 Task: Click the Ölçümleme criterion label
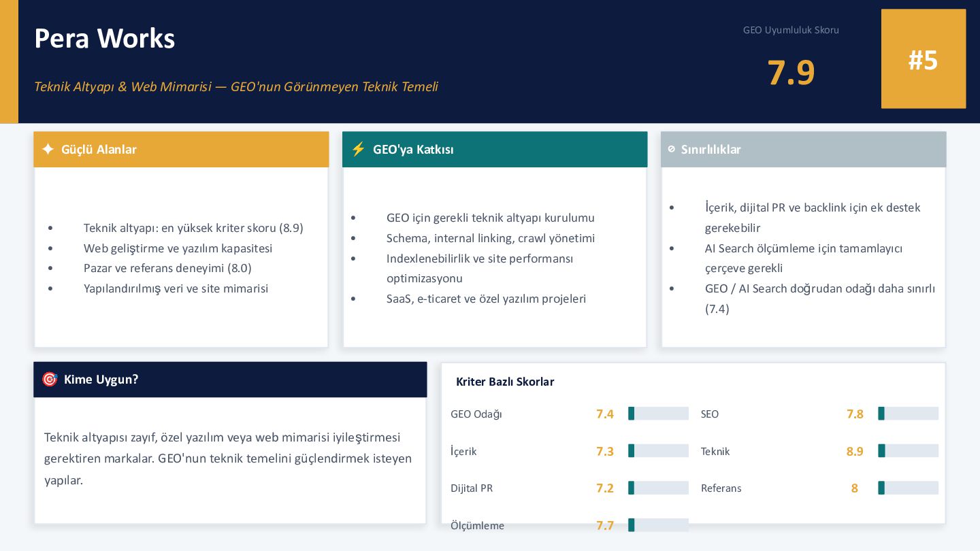pos(478,525)
